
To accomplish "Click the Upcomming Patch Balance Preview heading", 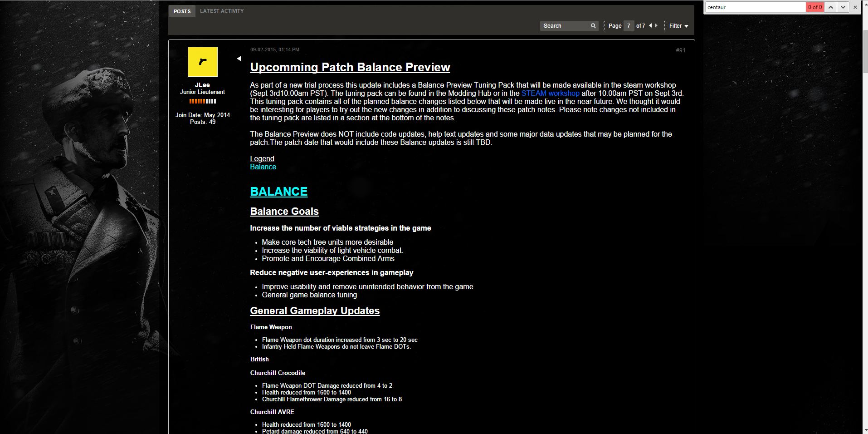I will (350, 67).
